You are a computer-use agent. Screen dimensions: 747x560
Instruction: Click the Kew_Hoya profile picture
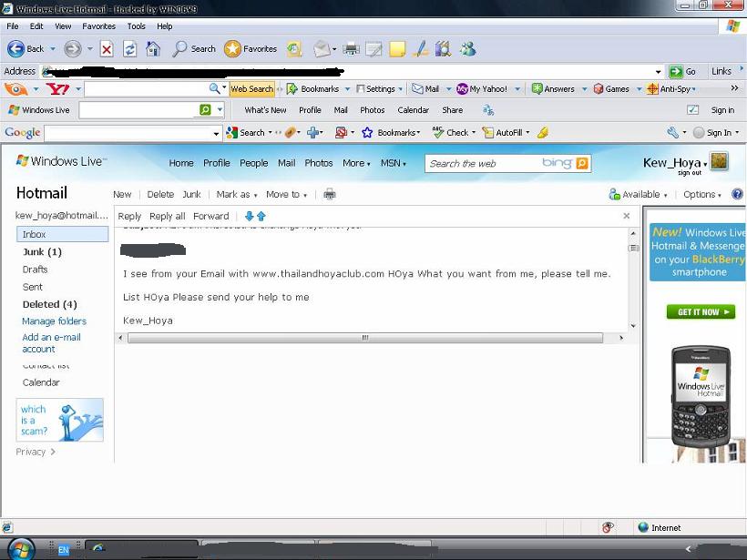719,161
